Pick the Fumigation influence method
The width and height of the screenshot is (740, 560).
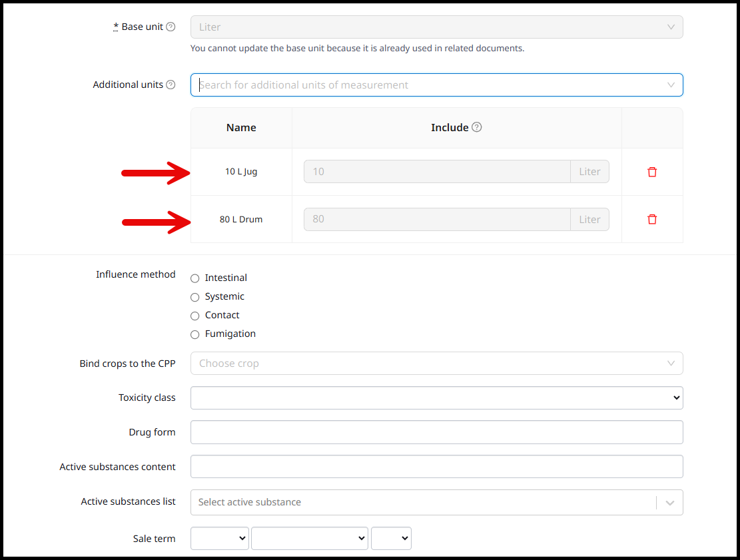click(x=195, y=334)
